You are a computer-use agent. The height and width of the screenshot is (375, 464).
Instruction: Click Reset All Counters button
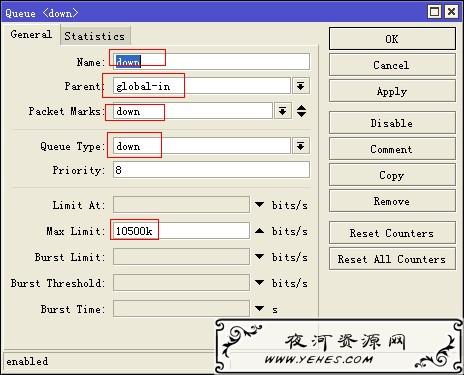(392, 259)
